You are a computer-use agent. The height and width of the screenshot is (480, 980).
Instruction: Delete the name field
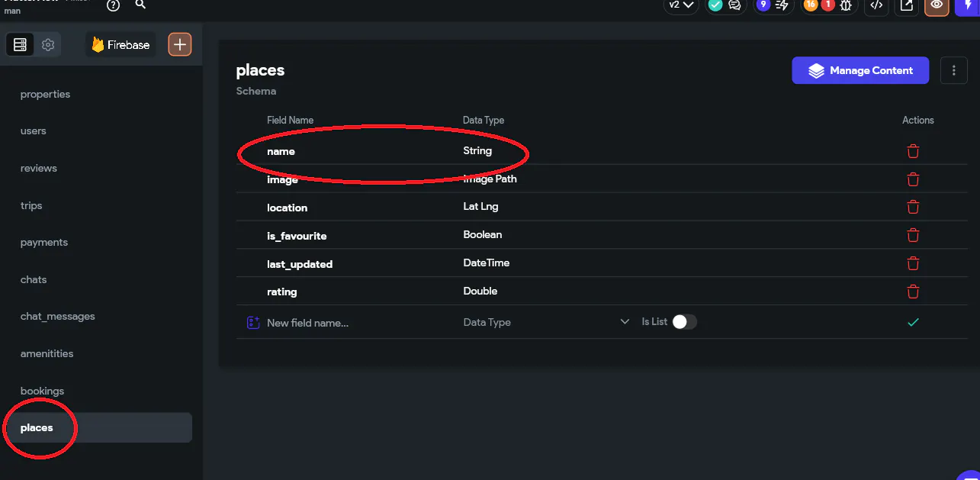(x=913, y=151)
